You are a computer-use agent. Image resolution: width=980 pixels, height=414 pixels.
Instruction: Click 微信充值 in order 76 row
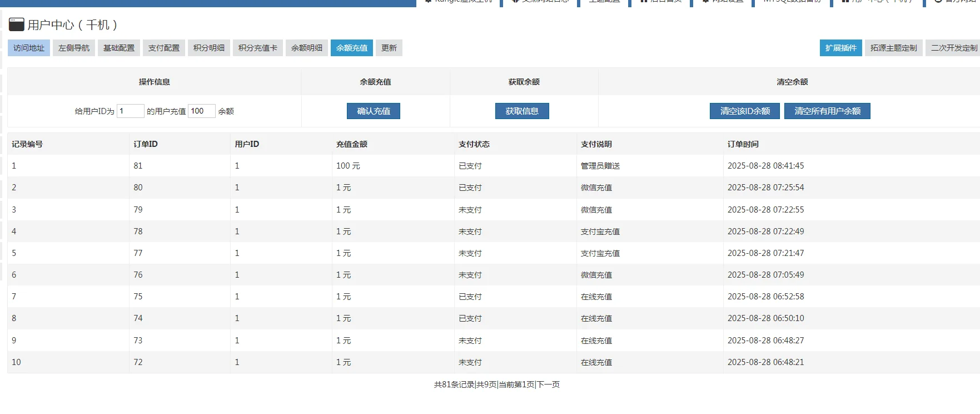[x=596, y=275]
